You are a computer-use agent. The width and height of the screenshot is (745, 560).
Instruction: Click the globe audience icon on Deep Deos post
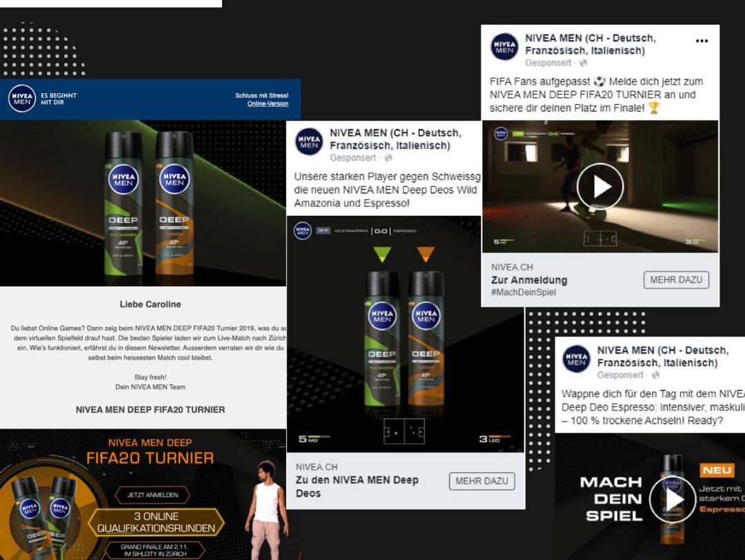[388, 159]
